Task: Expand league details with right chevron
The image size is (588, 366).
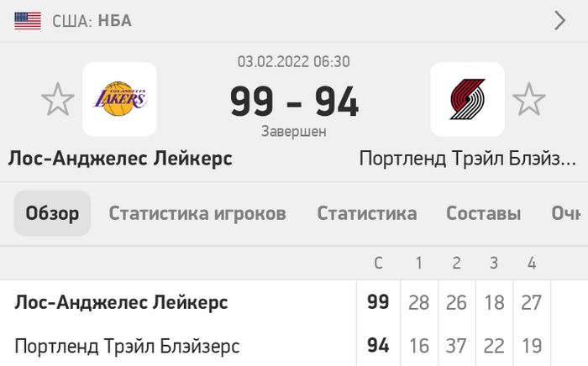Action: click(x=560, y=21)
